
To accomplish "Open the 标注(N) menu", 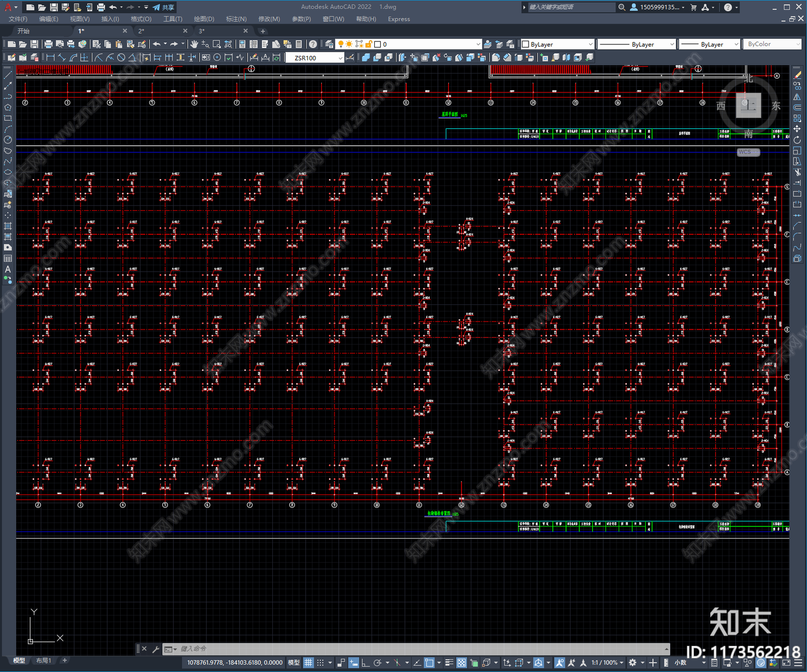I will pyautogui.click(x=236, y=19).
